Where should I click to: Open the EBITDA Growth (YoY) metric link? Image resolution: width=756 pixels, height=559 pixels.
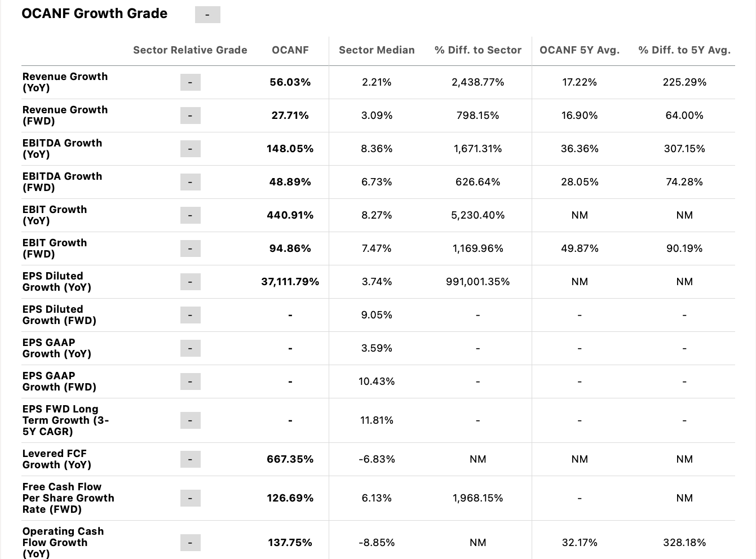(62, 149)
